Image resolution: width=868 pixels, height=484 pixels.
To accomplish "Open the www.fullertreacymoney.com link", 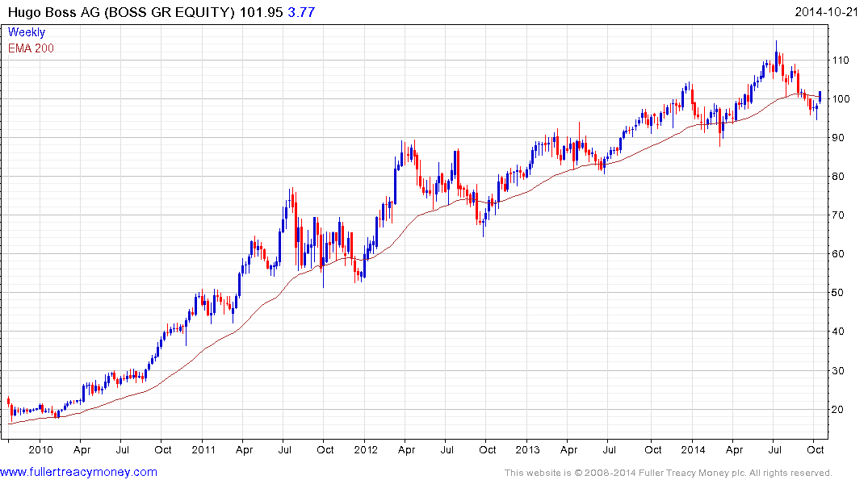I will pos(78,472).
